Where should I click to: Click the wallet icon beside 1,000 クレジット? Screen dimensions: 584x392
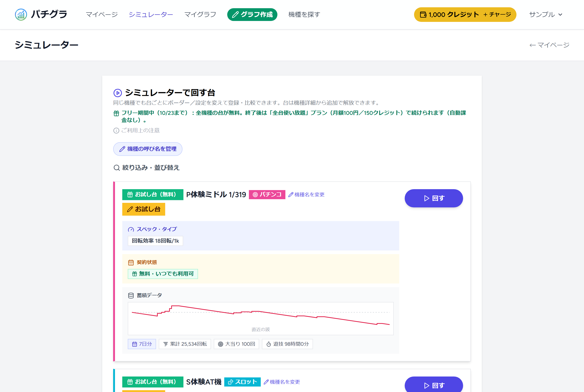click(x=423, y=15)
